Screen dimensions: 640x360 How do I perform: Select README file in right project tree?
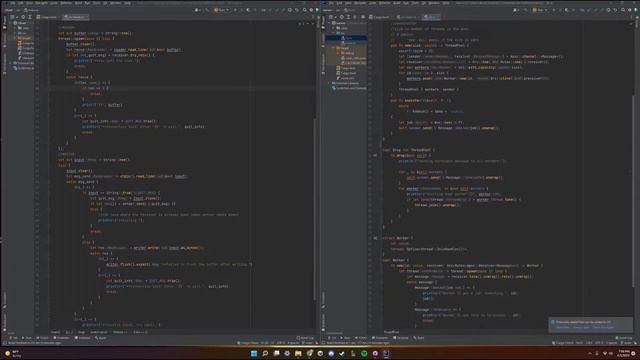click(345, 78)
